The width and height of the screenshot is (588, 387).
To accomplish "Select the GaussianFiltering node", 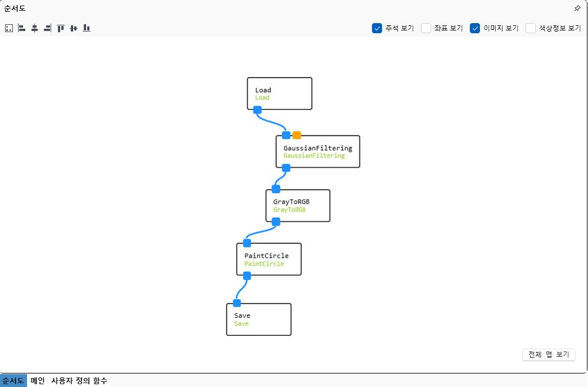I will point(318,152).
